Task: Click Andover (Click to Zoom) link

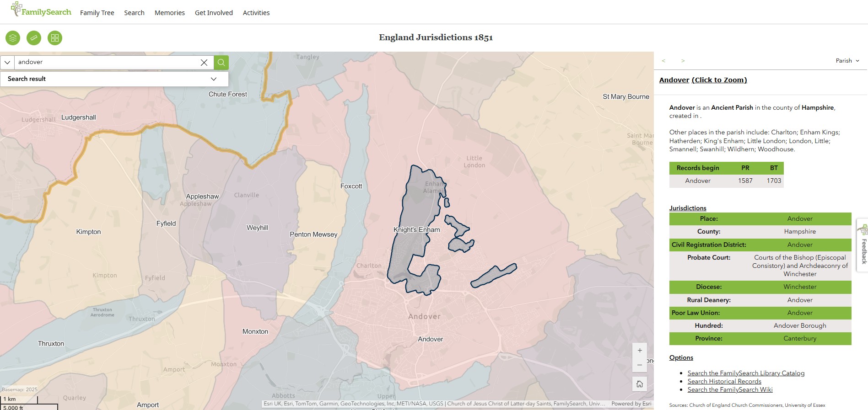Action: (x=703, y=80)
